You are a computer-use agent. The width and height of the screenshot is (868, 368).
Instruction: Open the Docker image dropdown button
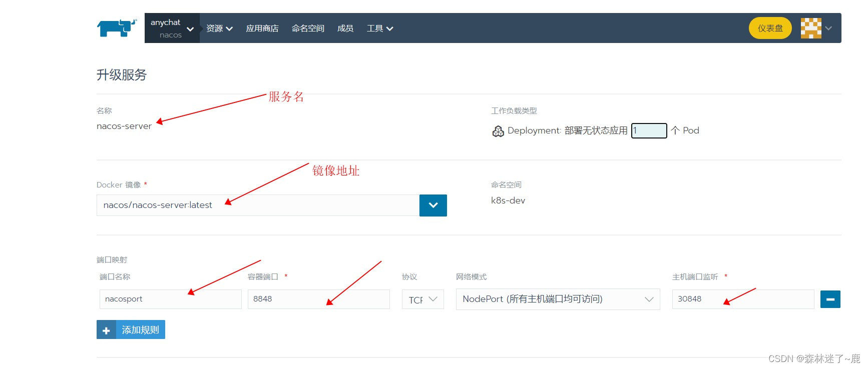[433, 205]
